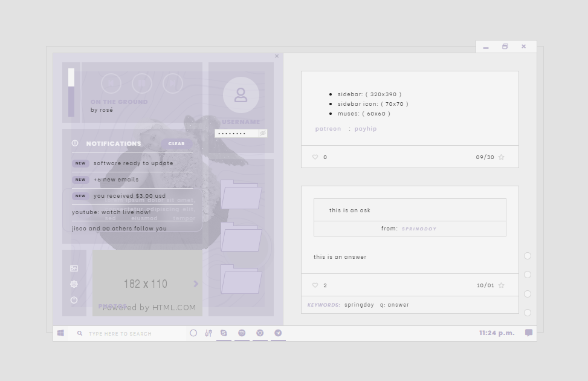Restore the desktop theme window

coord(505,47)
